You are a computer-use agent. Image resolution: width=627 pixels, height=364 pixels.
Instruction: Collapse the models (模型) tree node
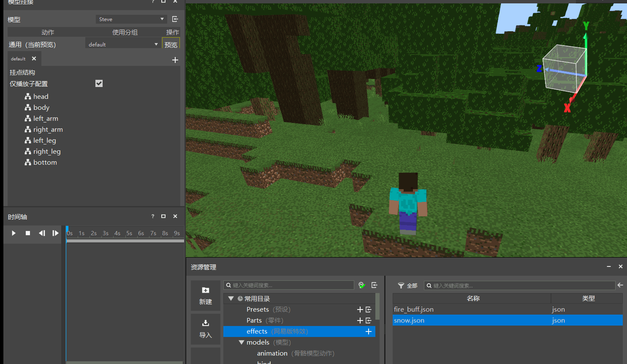point(242,342)
